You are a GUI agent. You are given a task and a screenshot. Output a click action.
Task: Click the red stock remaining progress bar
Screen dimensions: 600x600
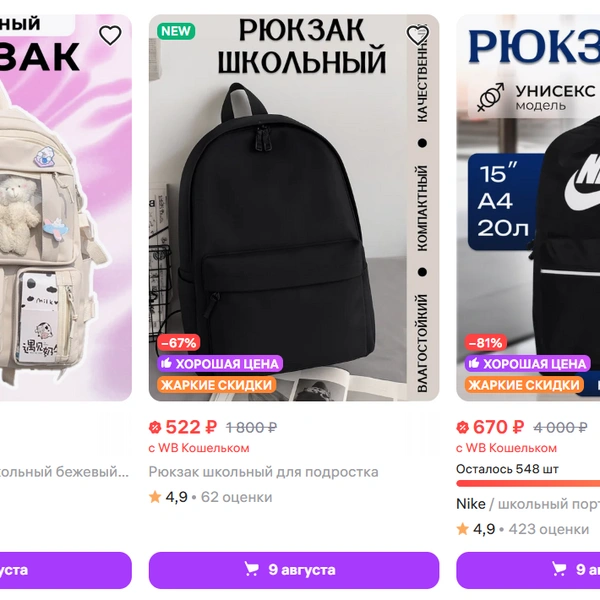pos(528,484)
